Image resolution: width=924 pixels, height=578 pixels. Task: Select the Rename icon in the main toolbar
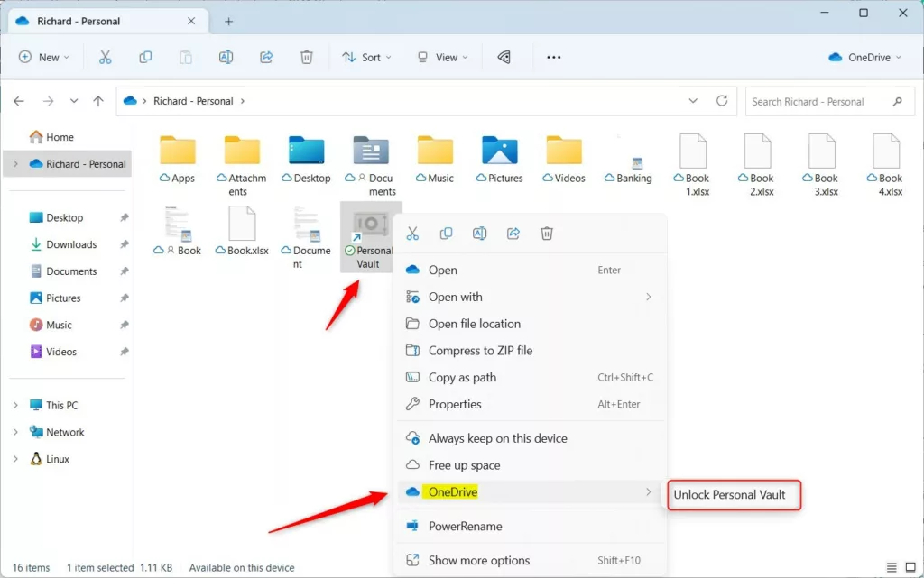click(226, 57)
